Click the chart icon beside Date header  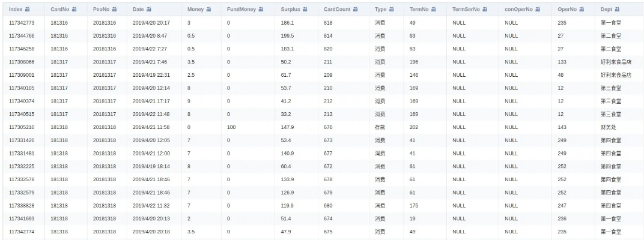pyautogui.click(x=150, y=10)
